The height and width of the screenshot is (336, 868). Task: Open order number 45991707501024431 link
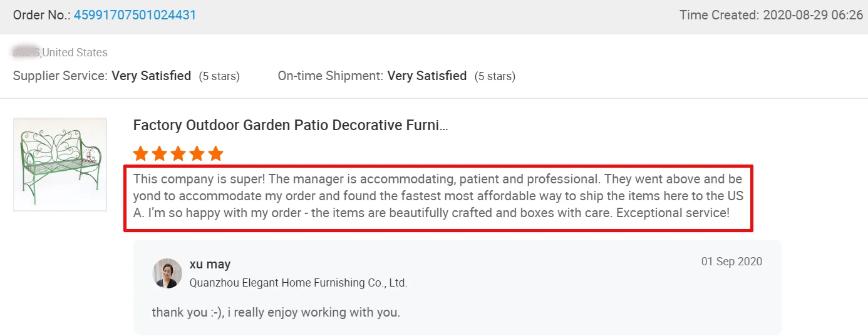(x=135, y=15)
